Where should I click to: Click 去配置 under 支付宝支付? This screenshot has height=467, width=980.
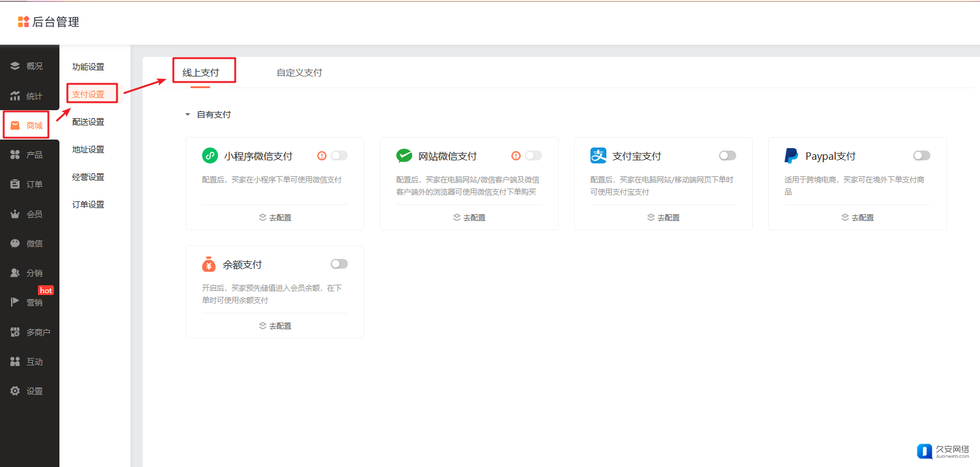[663, 217]
